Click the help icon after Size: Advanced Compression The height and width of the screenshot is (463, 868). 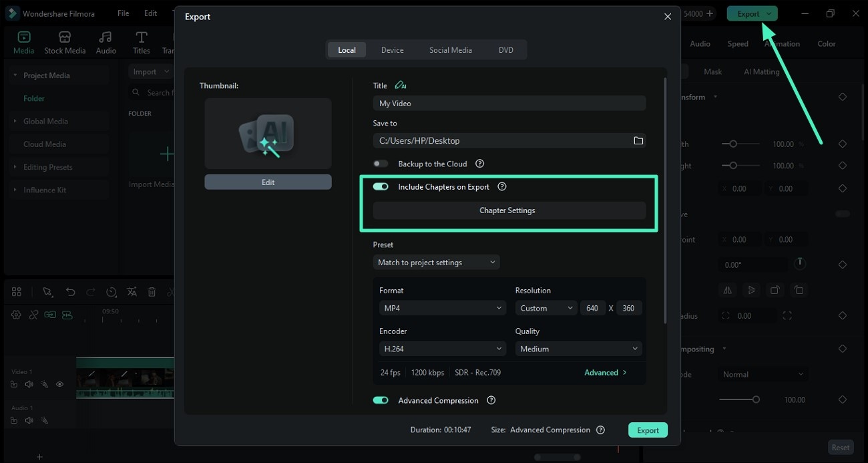(600, 430)
